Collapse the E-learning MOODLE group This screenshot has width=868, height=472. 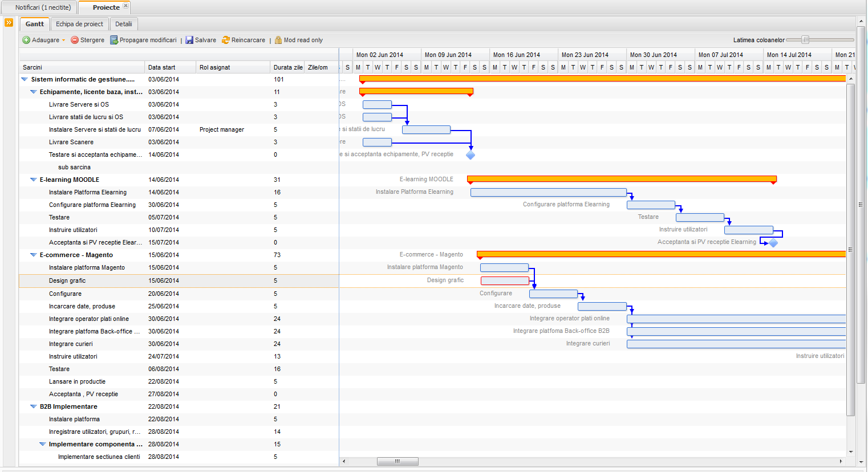point(34,180)
